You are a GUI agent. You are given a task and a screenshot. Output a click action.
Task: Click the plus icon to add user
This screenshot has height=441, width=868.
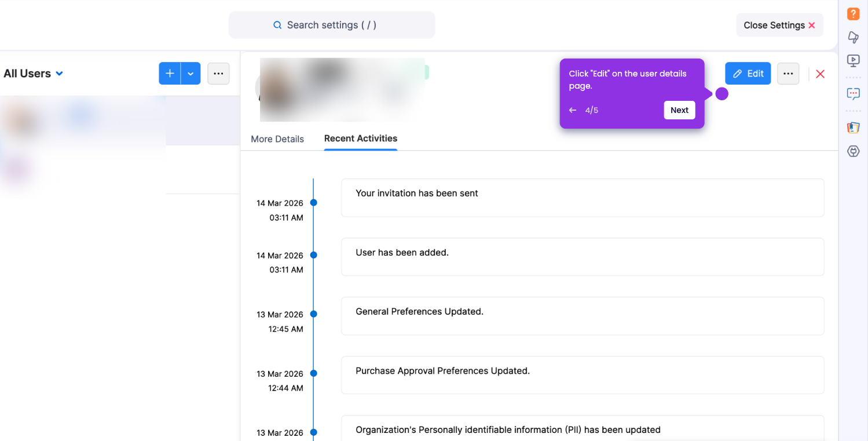(x=170, y=74)
